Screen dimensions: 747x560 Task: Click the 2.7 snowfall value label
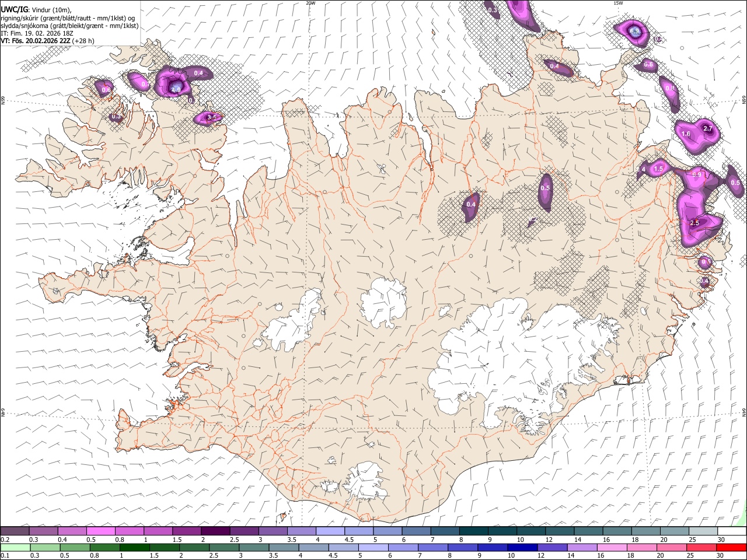pyautogui.click(x=708, y=128)
